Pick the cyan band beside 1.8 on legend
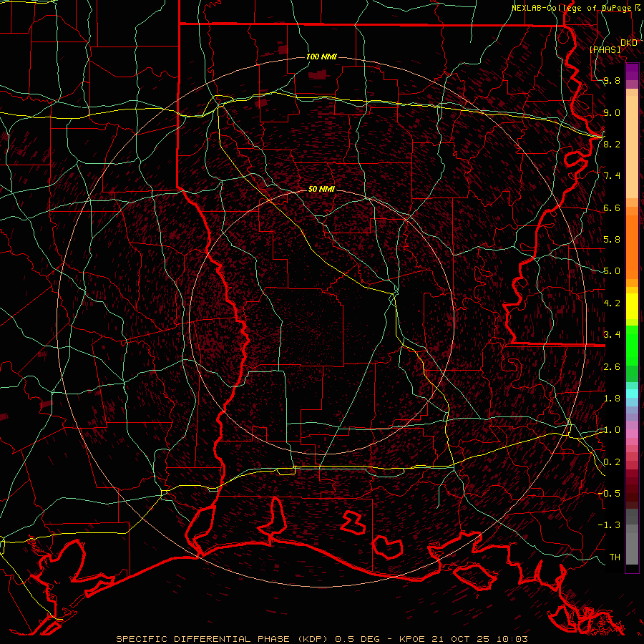 (x=632, y=394)
